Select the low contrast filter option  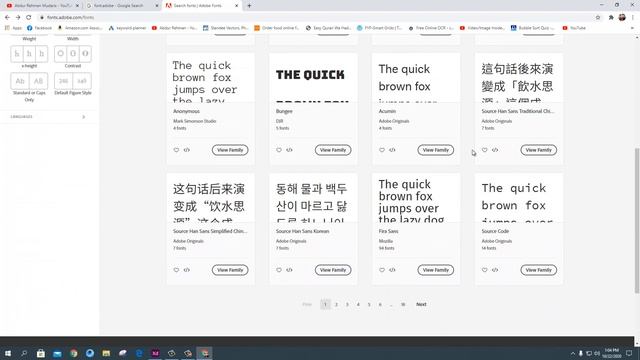coord(60,54)
